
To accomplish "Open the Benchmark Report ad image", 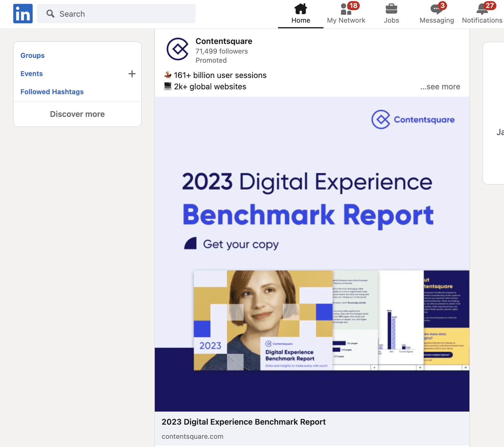I will pyautogui.click(x=312, y=254).
